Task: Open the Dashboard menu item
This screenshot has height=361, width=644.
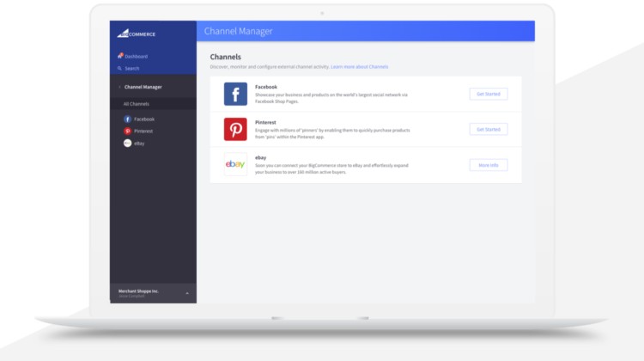Action: (x=136, y=57)
